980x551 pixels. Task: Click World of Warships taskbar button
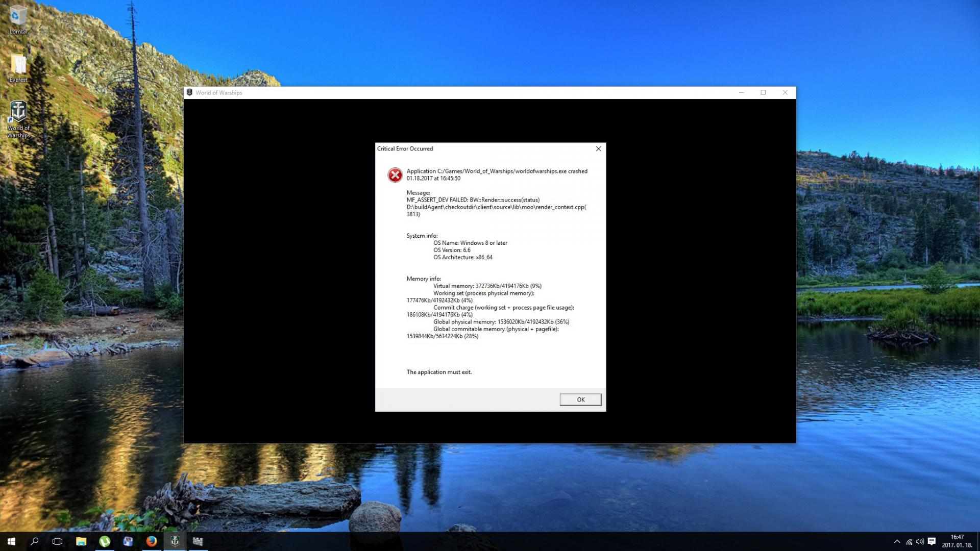coord(175,541)
